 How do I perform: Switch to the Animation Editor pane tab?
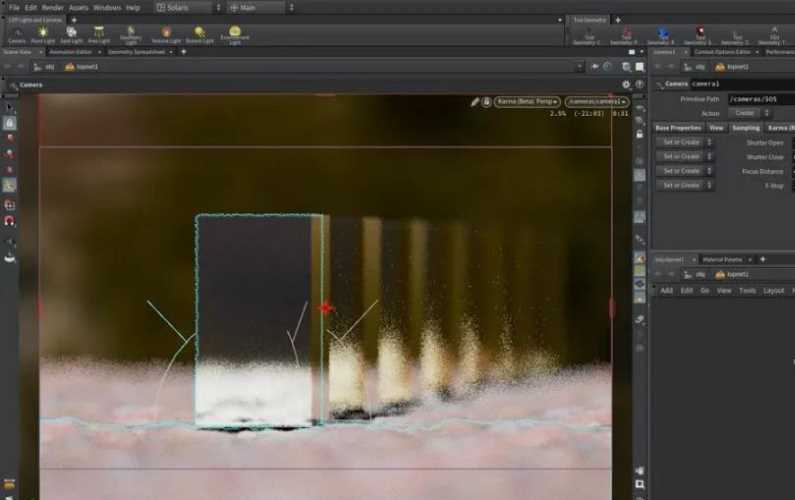pos(71,52)
